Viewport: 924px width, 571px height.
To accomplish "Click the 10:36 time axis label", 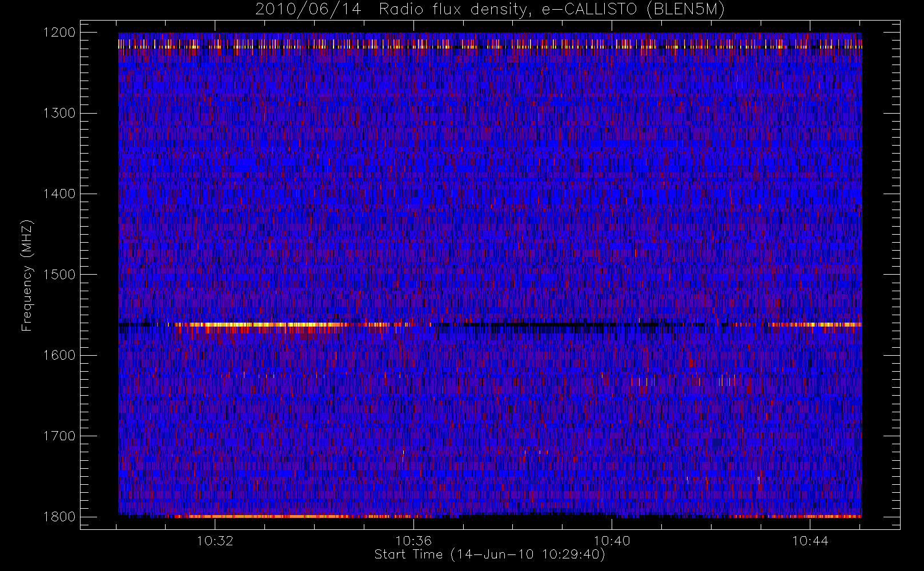I will pos(413,541).
